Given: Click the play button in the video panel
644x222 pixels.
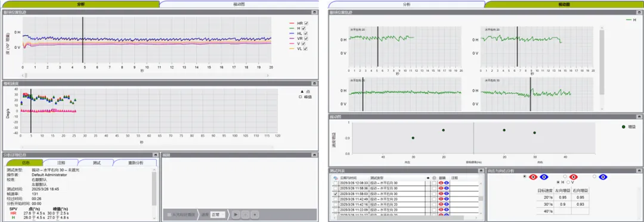Looking at the screenshot, I should pyautogui.click(x=236, y=214).
